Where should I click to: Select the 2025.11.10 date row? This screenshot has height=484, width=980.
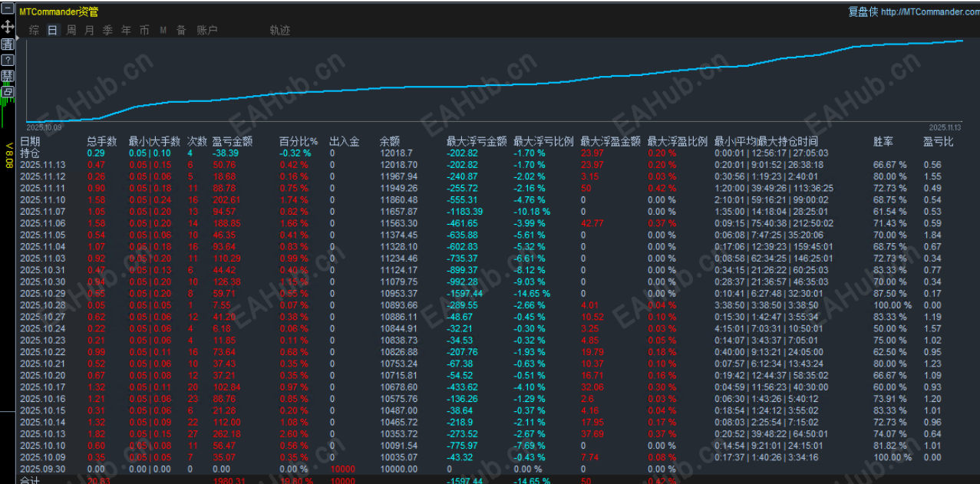[x=42, y=199]
